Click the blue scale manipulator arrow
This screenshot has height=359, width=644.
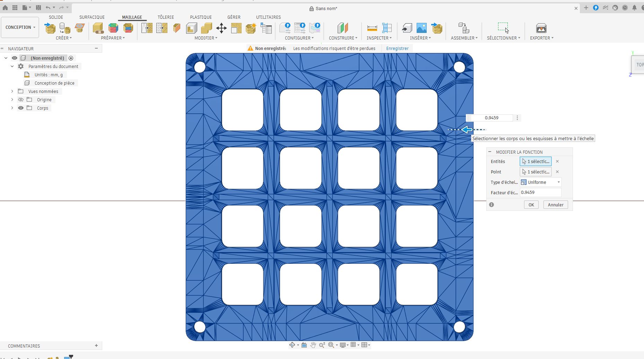click(x=467, y=130)
